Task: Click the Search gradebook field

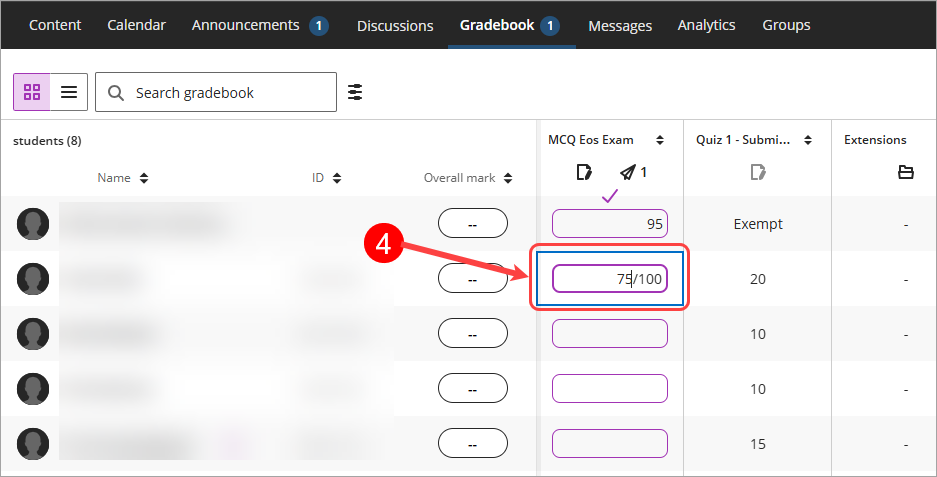Action: 216,92
